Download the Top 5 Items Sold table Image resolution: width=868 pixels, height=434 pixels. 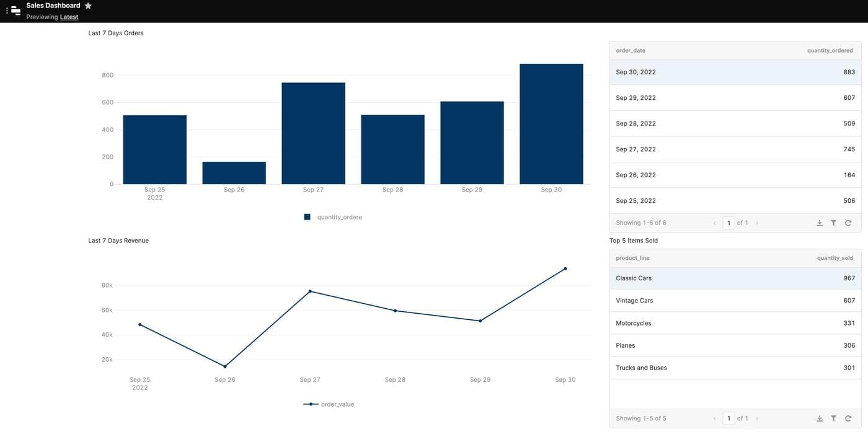(819, 419)
